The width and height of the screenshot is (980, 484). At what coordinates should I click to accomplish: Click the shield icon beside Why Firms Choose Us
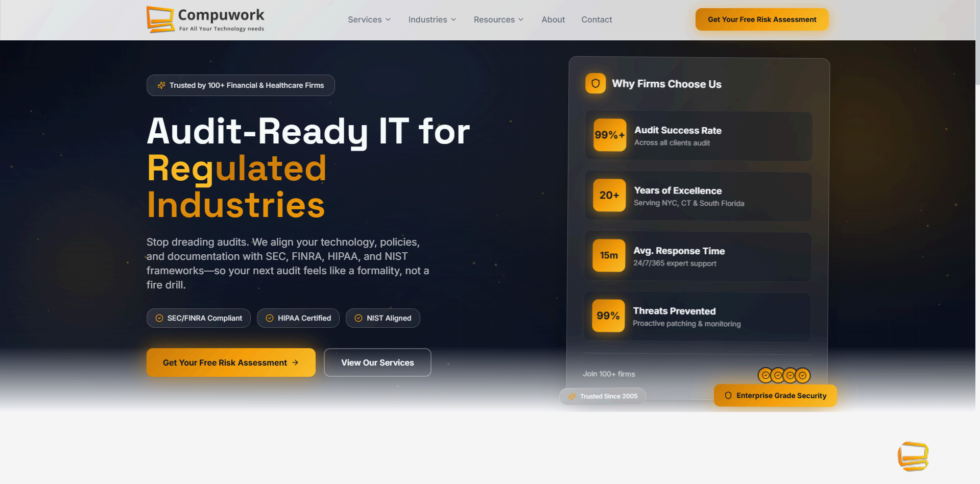coord(595,83)
